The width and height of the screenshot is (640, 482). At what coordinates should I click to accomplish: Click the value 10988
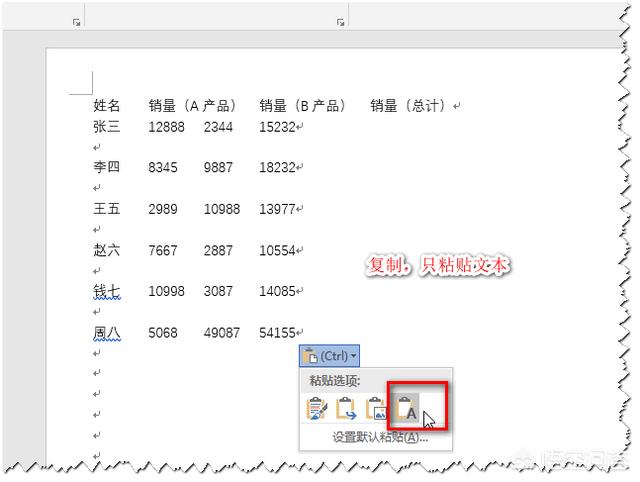(222, 209)
